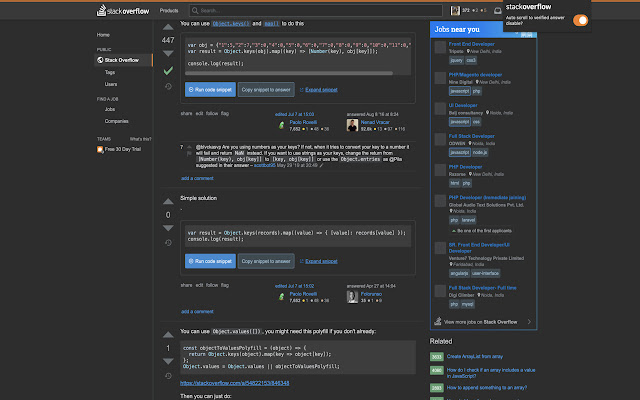Click edit under the accepted answer
The width and height of the screenshot is (640, 400).
coord(199,113)
